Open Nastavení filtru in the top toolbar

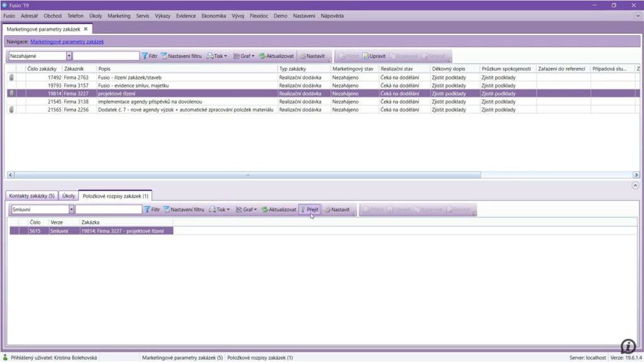pyautogui.click(x=181, y=56)
